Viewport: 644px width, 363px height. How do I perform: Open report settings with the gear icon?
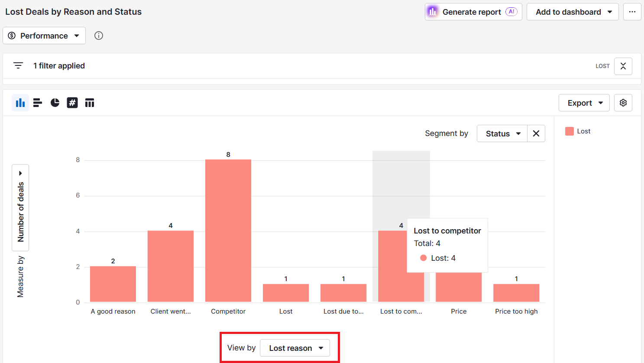pos(623,103)
